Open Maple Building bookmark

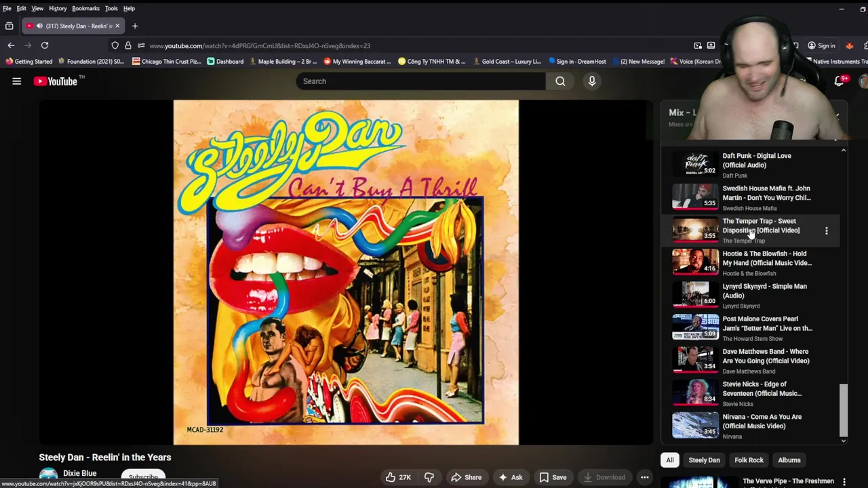(x=283, y=62)
